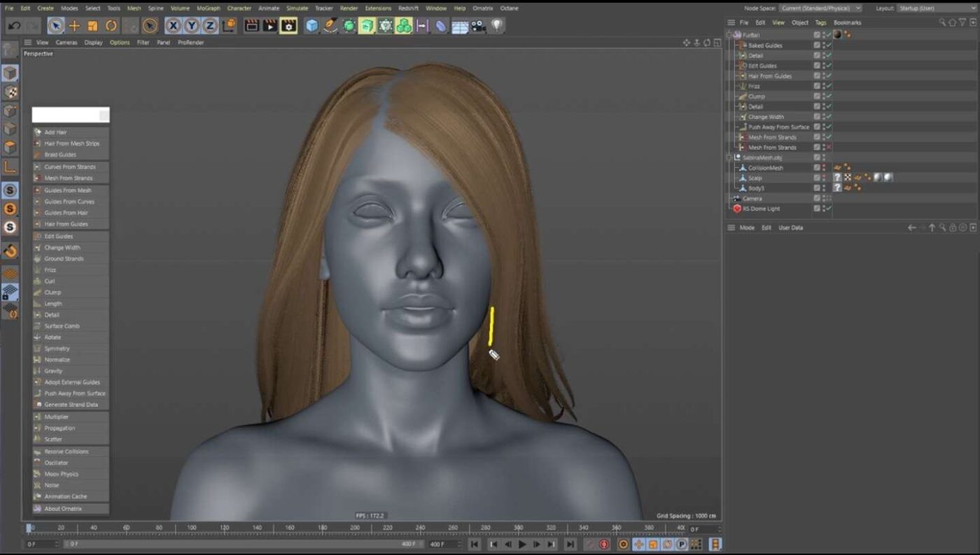Click Moov Physics button
980x555 pixels.
71,474
